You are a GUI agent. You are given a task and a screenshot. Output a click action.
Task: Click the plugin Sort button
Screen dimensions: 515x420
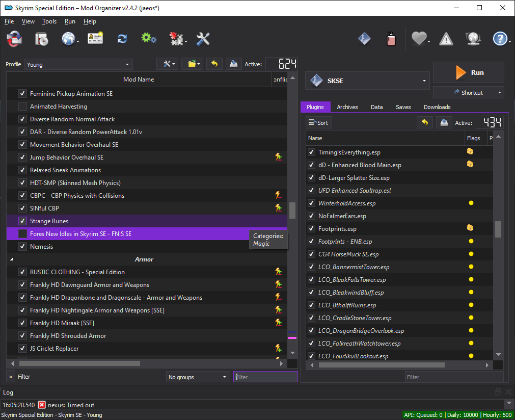(x=318, y=122)
